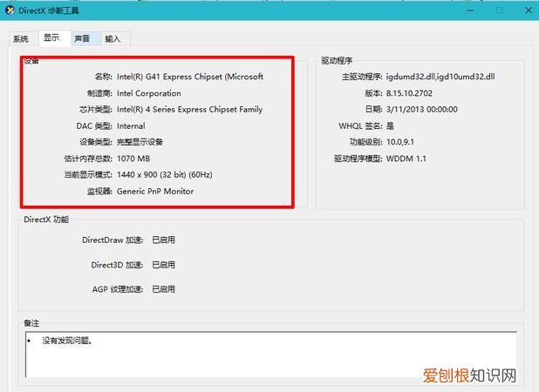Select feature levels 10.0,9.1
Viewport: 539px width, 392px height.
400,142
